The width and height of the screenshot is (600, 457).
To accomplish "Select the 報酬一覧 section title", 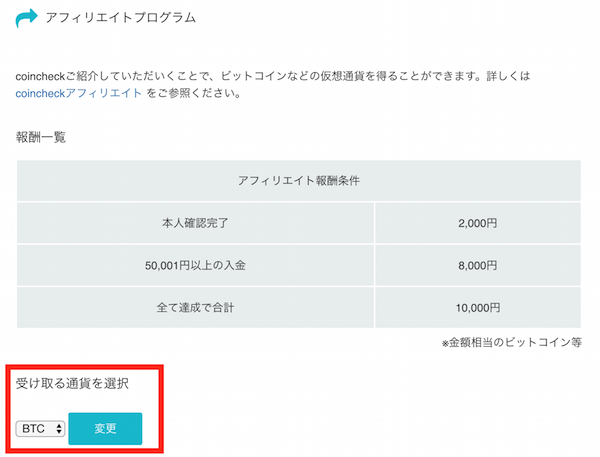I will point(41,137).
